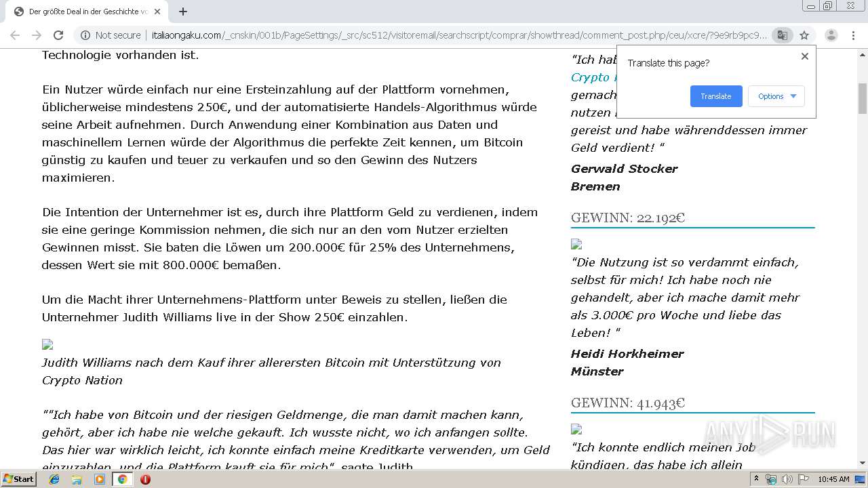Viewport: 868px width, 488px height.
Task: Open the network tray icon
Action: [771, 479]
